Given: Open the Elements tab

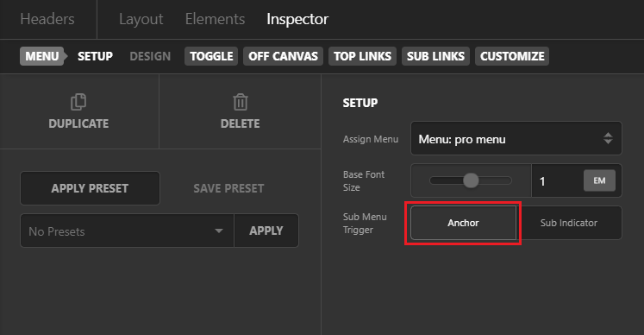Looking at the screenshot, I should [215, 19].
